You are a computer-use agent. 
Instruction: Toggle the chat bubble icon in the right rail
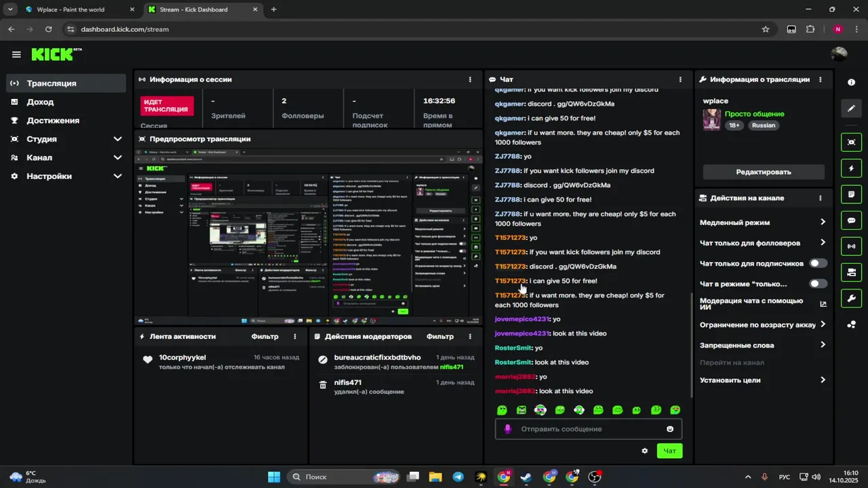tap(851, 220)
